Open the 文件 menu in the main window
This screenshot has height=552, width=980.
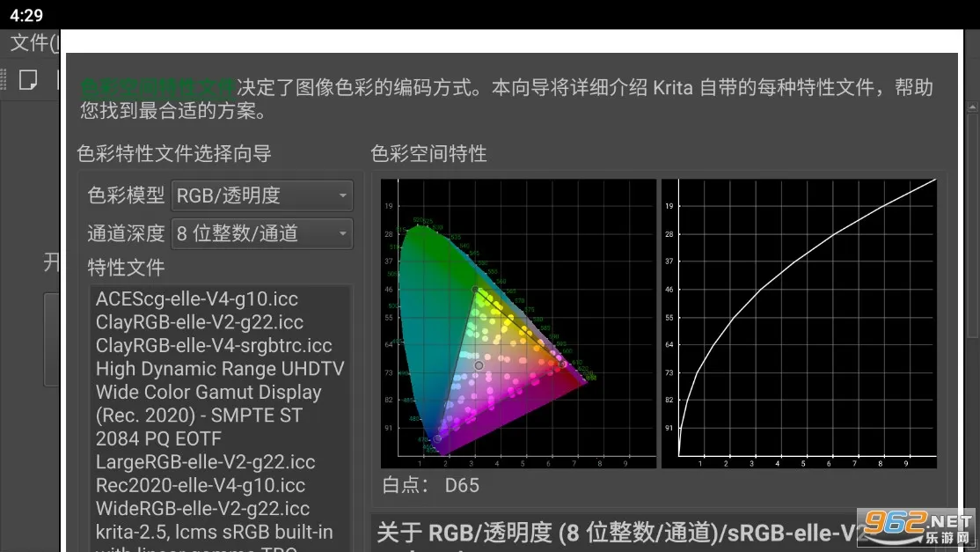[x=34, y=42]
